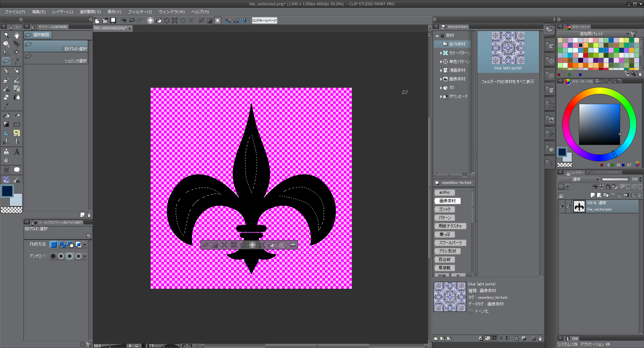Expand the カラーパターン material folder
Viewport: 644px width, 348px height.
point(441,53)
